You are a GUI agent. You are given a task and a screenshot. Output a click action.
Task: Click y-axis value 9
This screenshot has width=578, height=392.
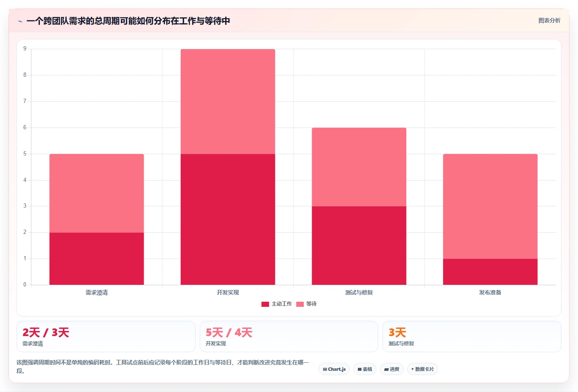tap(25, 49)
